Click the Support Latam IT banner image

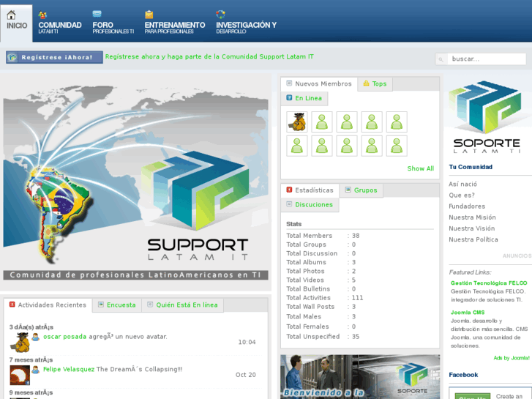[x=135, y=183]
